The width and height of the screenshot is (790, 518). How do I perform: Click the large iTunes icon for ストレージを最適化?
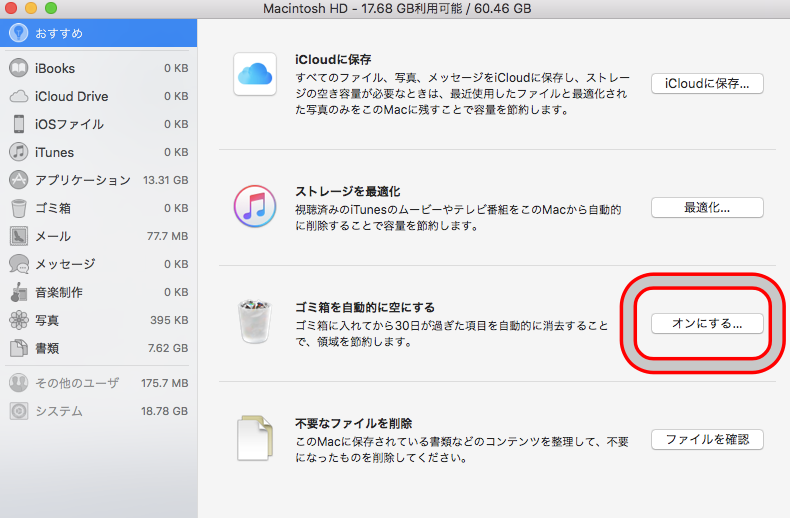255,206
